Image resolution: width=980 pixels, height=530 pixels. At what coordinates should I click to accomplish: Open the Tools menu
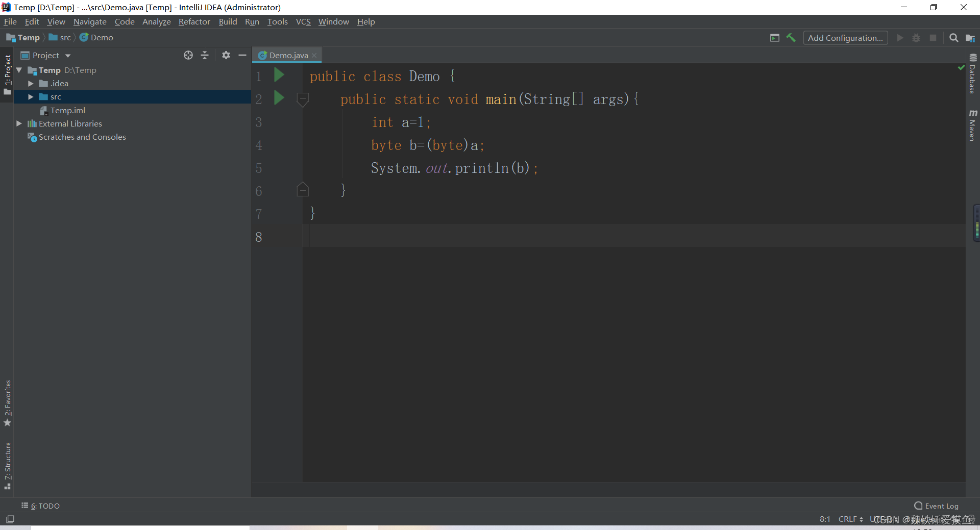coord(277,21)
